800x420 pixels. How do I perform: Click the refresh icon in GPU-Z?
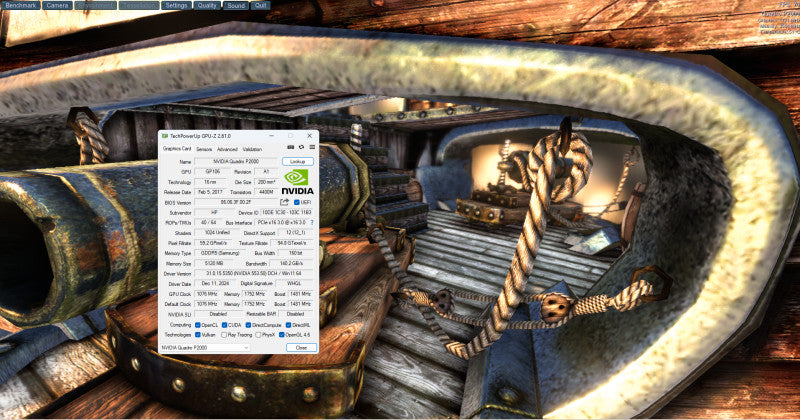(x=301, y=147)
